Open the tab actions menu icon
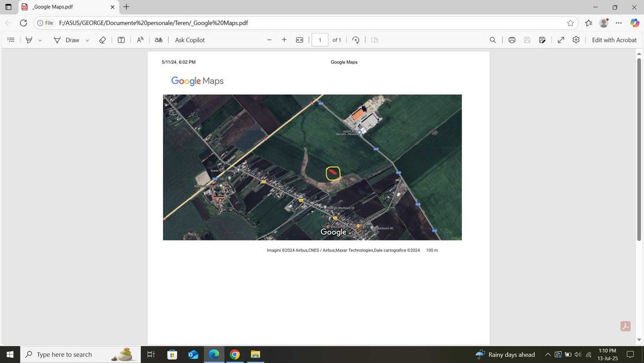The width and height of the screenshot is (644, 363). (x=8, y=7)
